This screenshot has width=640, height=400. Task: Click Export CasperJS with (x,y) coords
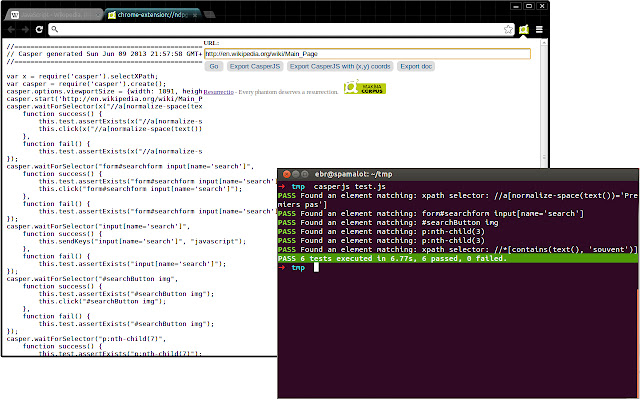click(339, 66)
